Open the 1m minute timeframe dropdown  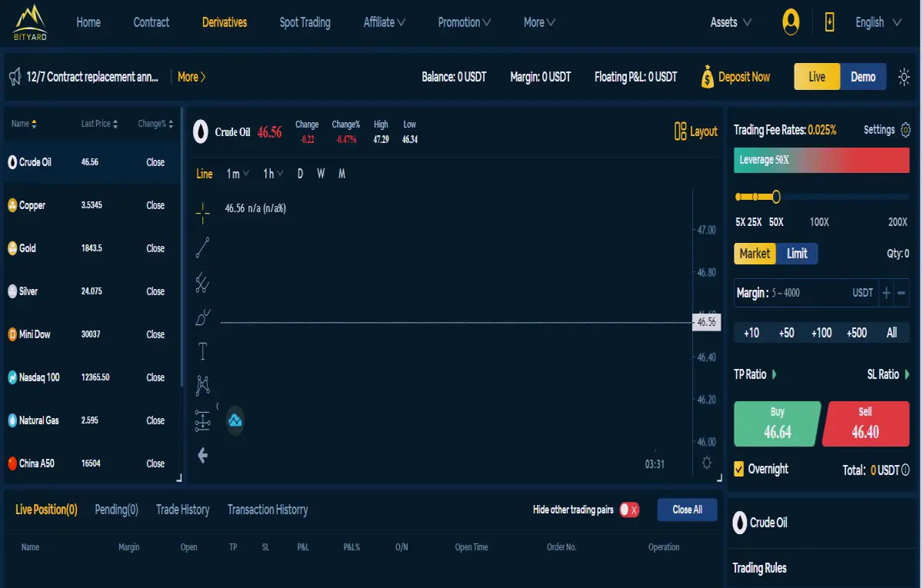(x=238, y=174)
